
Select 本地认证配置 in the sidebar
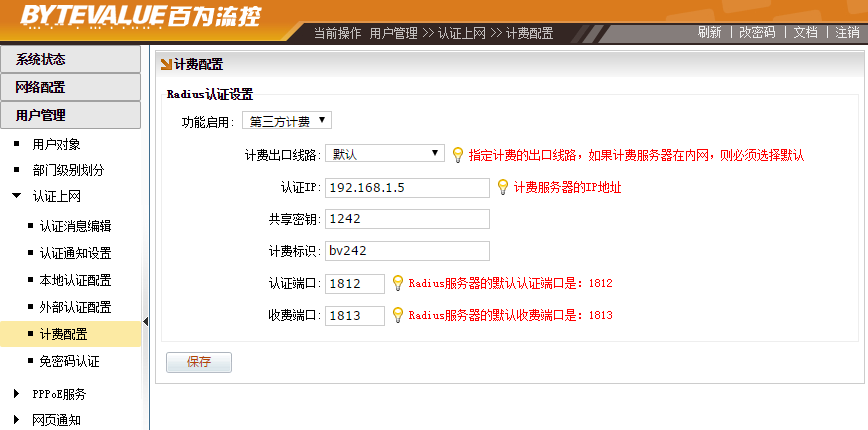click(75, 280)
